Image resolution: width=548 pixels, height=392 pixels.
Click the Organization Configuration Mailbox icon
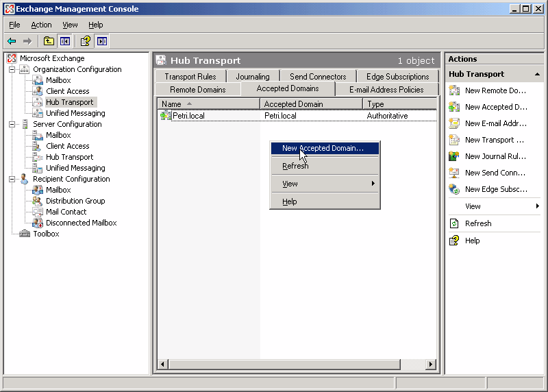(38, 80)
